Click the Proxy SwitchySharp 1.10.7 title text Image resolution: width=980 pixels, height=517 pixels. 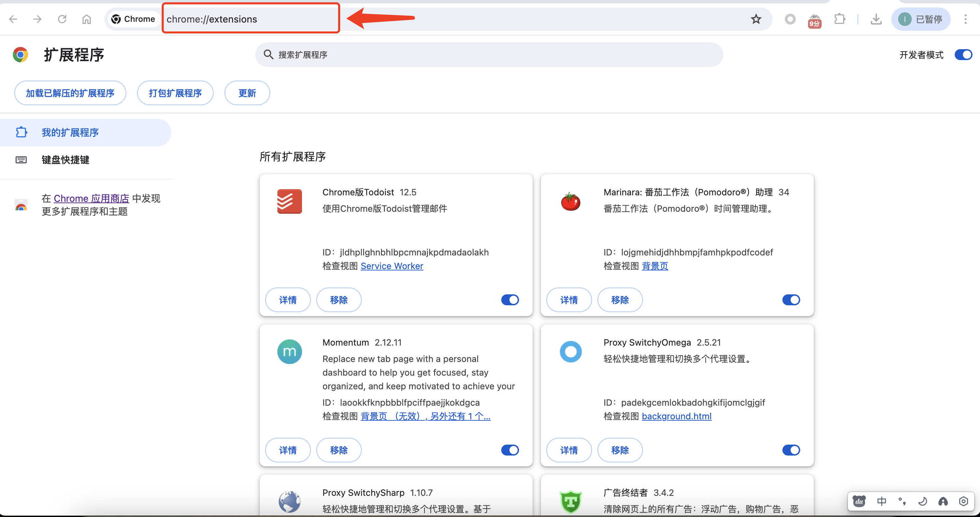tap(377, 493)
